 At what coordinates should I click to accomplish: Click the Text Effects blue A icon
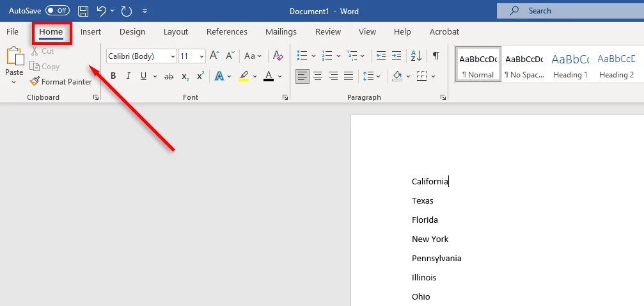219,76
